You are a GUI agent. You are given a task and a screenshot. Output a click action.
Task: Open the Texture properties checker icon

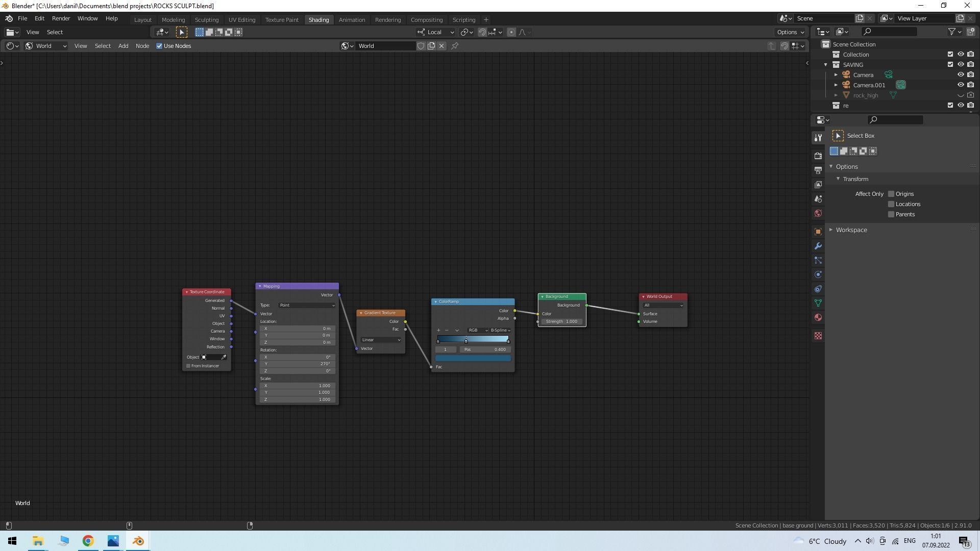[818, 336]
